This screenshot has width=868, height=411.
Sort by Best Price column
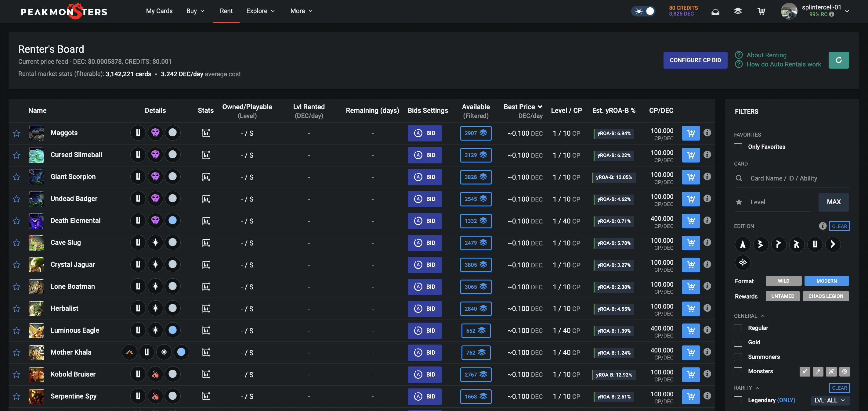(x=523, y=107)
